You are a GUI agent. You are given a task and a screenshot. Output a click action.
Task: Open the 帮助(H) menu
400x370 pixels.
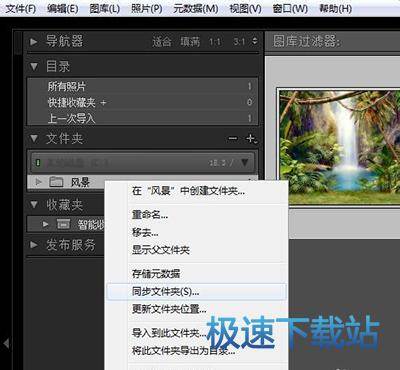pyautogui.click(x=335, y=8)
